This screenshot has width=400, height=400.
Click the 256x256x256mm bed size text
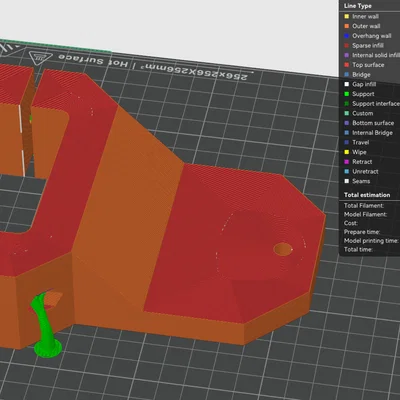(x=194, y=71)
